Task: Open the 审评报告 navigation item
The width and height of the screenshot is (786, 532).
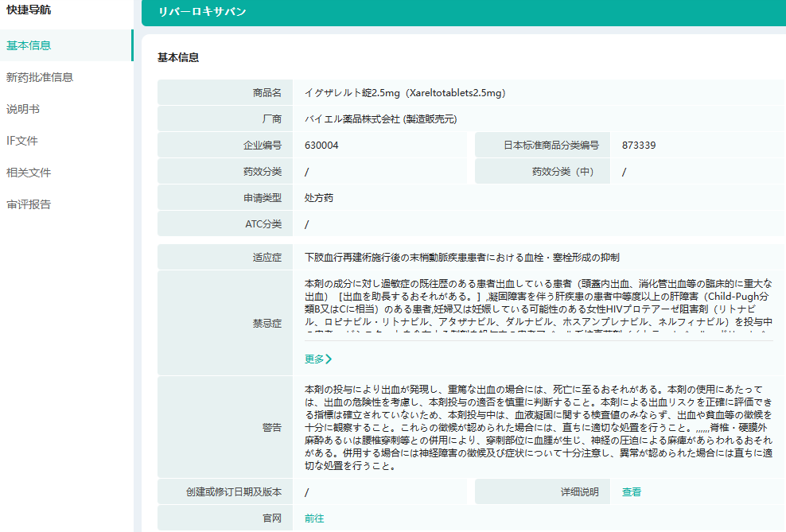Action: click(29, 204)
